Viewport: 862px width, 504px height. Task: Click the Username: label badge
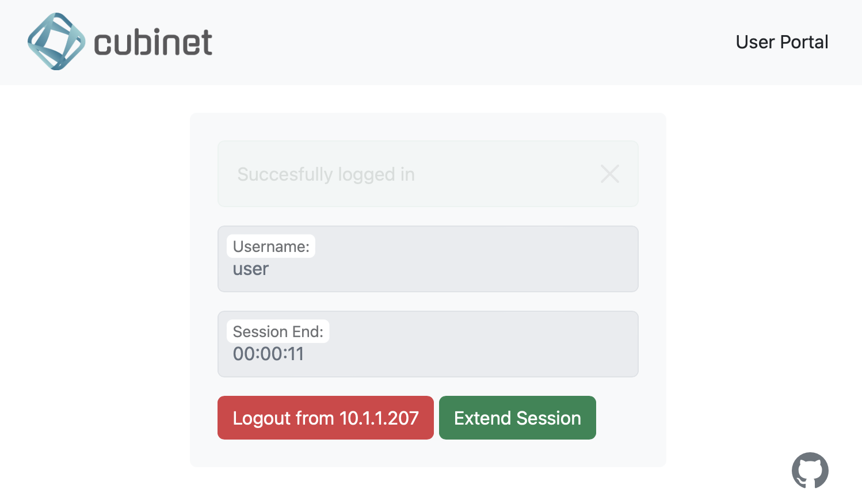[x=271, y=246]
